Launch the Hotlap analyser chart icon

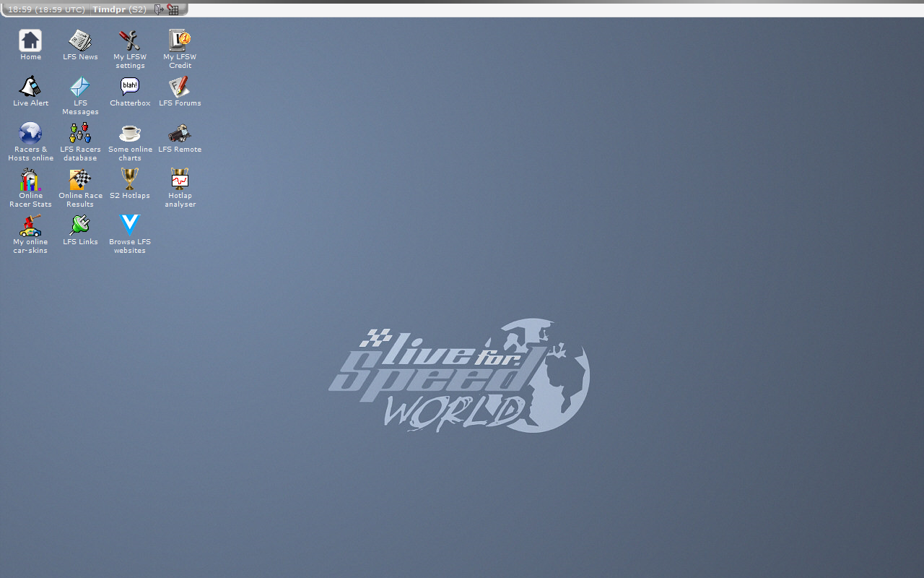[180, 179]
